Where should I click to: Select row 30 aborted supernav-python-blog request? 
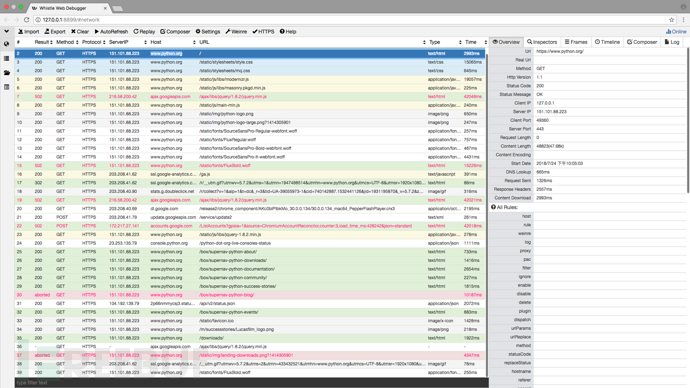[250, 295]
